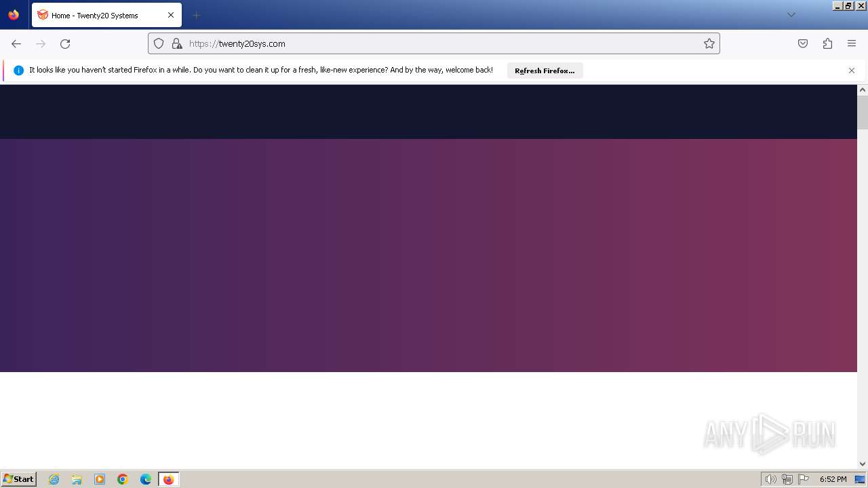Open File Explorer from taskbar
This screenshot has height=488, width=868.
coord(77,479)
